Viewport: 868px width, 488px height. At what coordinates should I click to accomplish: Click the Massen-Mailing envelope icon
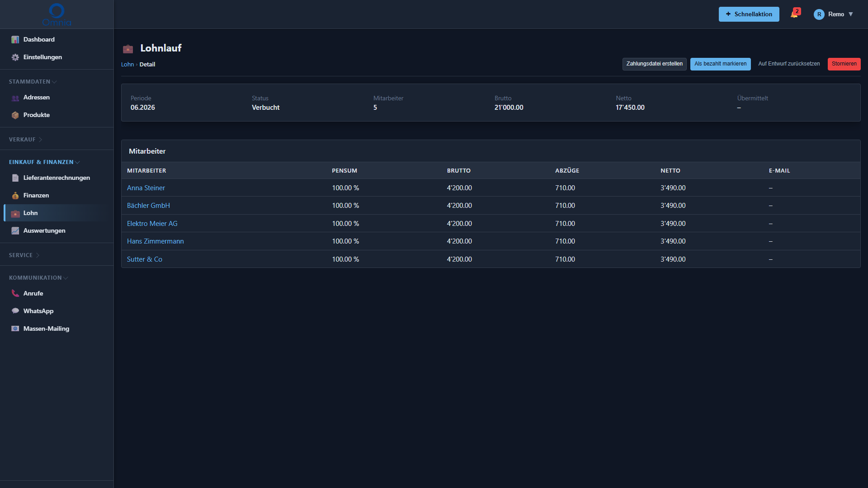click(x=15, y=329)
